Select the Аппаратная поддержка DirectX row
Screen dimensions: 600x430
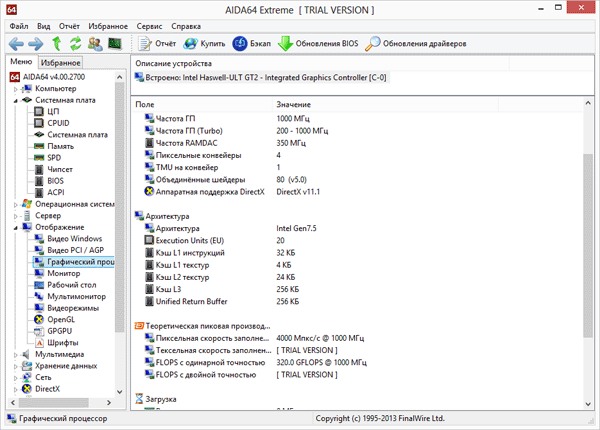pos(232,192)
